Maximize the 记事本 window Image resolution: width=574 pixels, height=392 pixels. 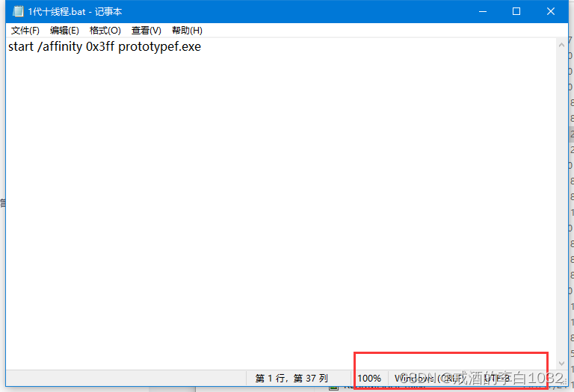[x=516, y=11]
